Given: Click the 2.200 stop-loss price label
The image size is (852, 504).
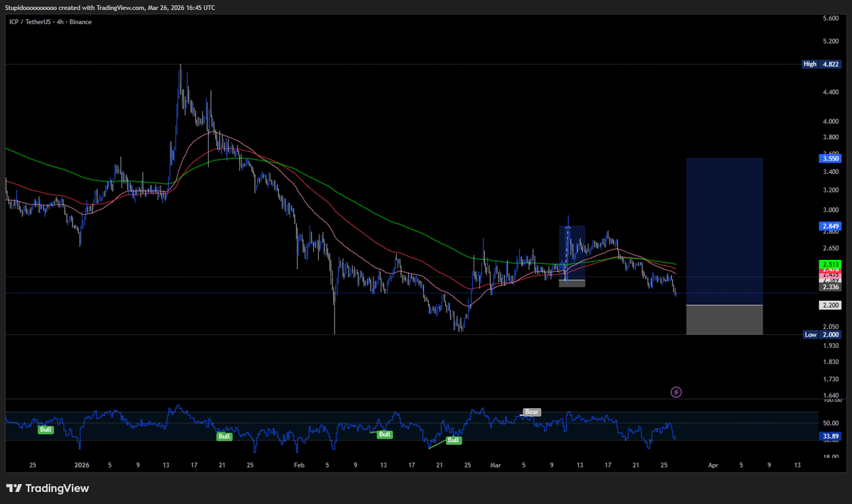Looking at the screenshot, I should (829, 305).
